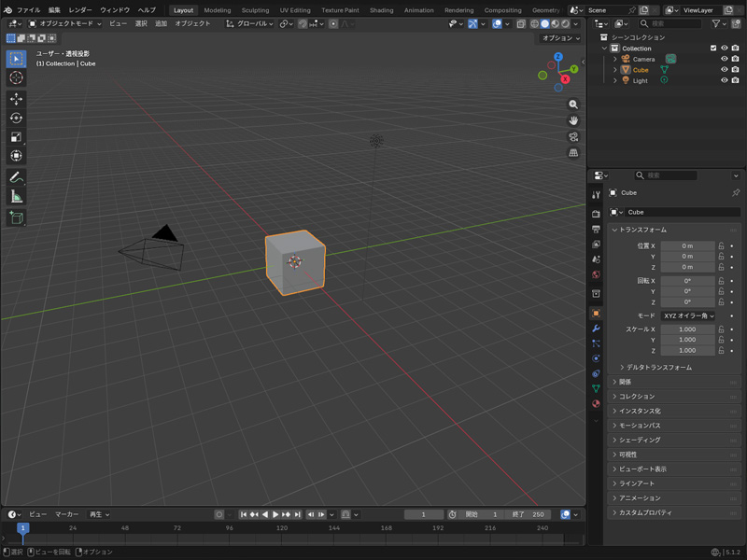Viewport: 747px width, 560px height.
Task: Select the Rotate tool
Action: pos(16,119)
